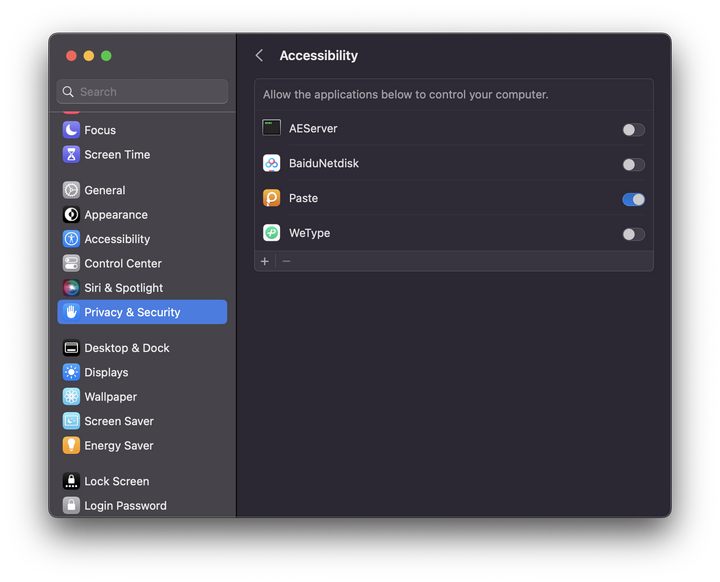Select the Paste row label
The width and height of the screenshot is (720, 582).
tap(303, 198)
